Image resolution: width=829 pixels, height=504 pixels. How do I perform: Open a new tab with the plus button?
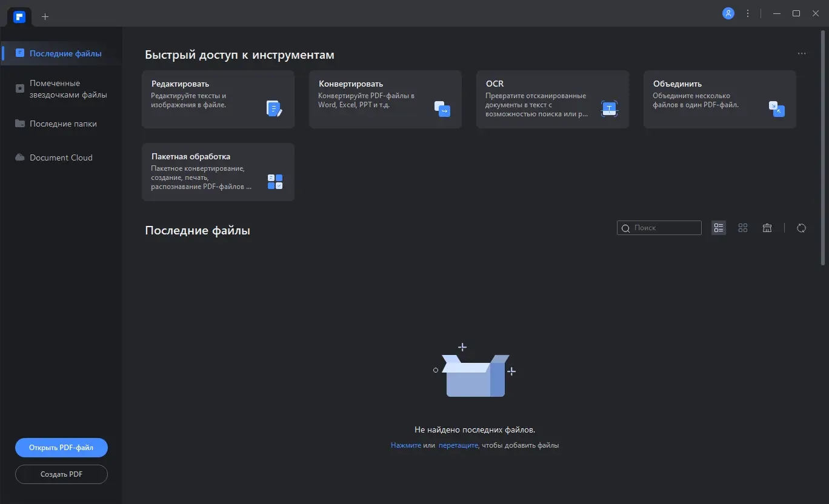tap(45, 17)
